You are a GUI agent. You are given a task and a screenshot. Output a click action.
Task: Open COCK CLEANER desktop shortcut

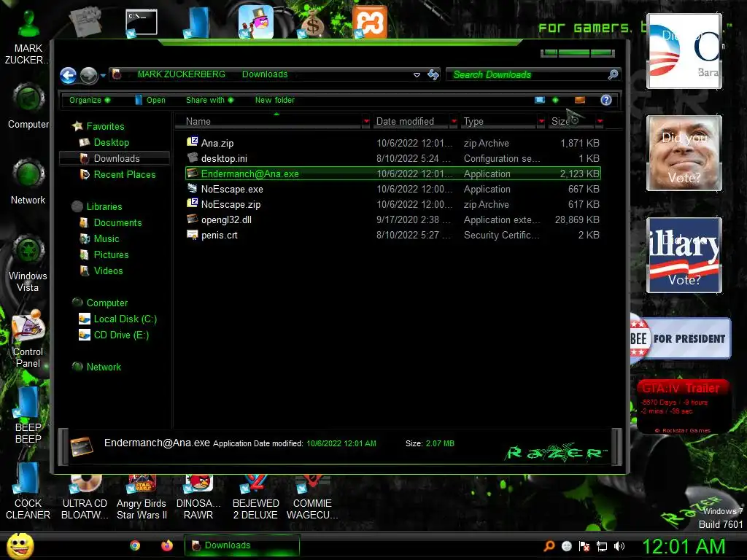point(28,491)
